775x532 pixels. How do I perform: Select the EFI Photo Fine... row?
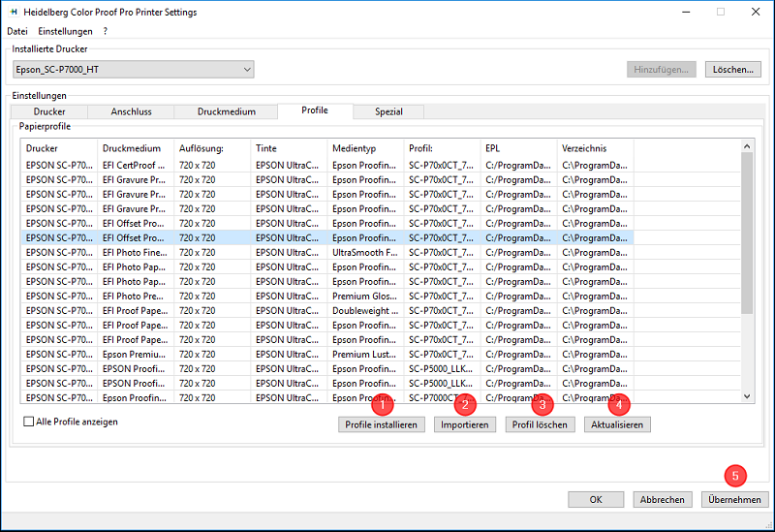pos(327,253)
